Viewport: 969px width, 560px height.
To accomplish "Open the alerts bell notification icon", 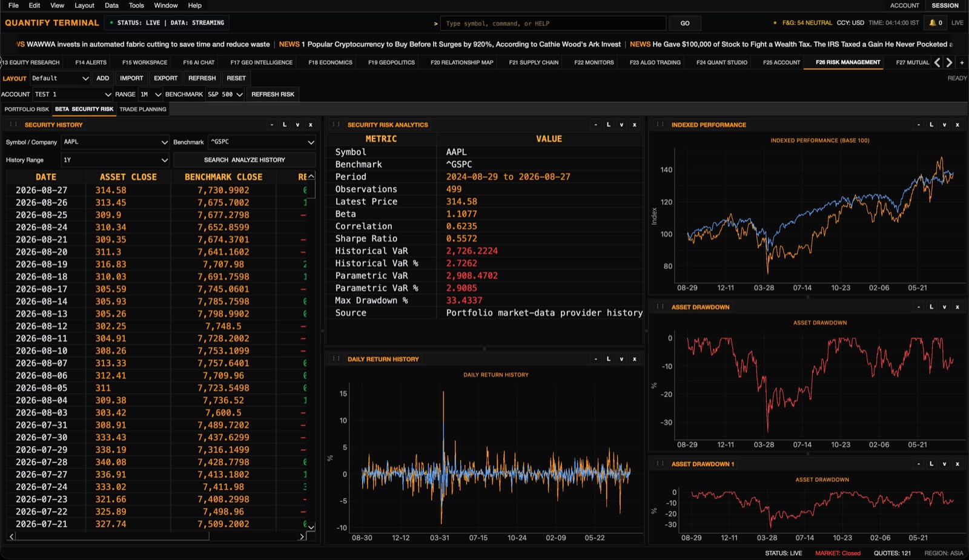I will click(936, 23).
